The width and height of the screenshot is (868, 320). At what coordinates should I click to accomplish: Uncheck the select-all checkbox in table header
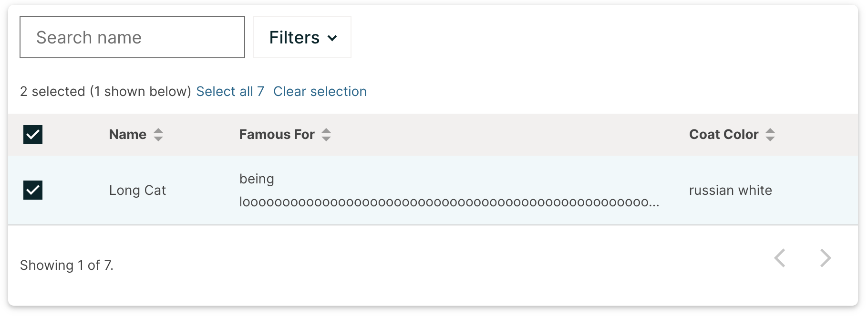pyautogui.click(x=32, y=135)
